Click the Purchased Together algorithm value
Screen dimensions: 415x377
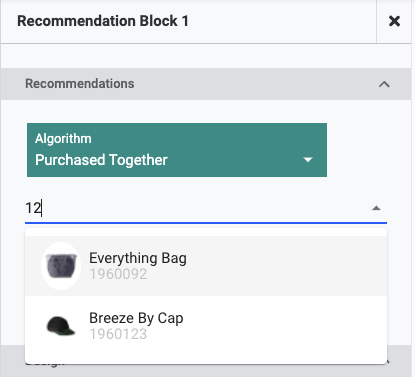(x=101, y=160)
